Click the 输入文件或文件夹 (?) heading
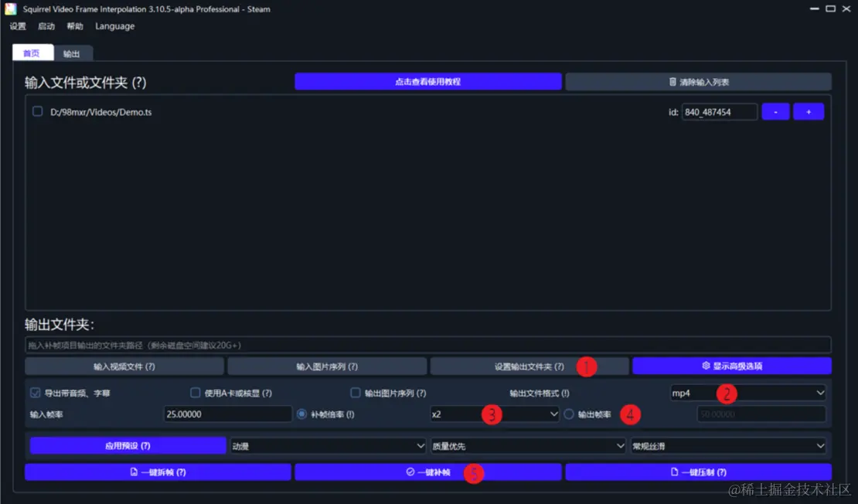The width and height of the screenshot is (858, 504). (85, 83)
